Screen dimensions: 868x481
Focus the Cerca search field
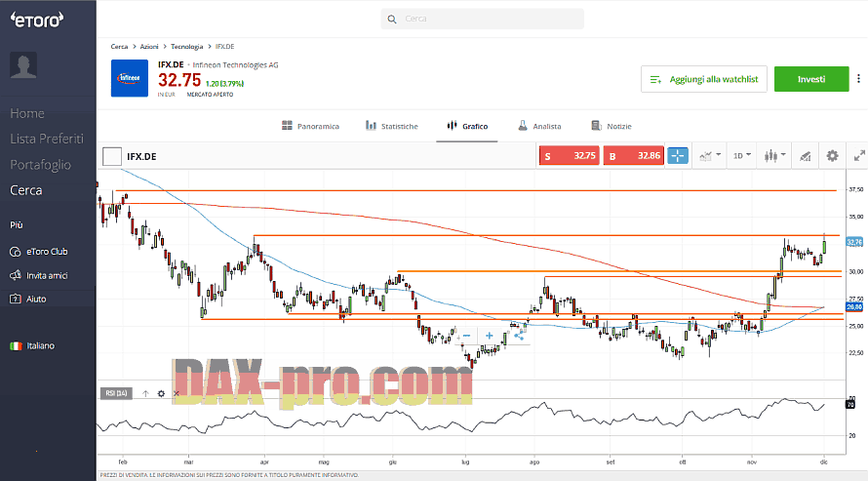(x=482, y=19)
